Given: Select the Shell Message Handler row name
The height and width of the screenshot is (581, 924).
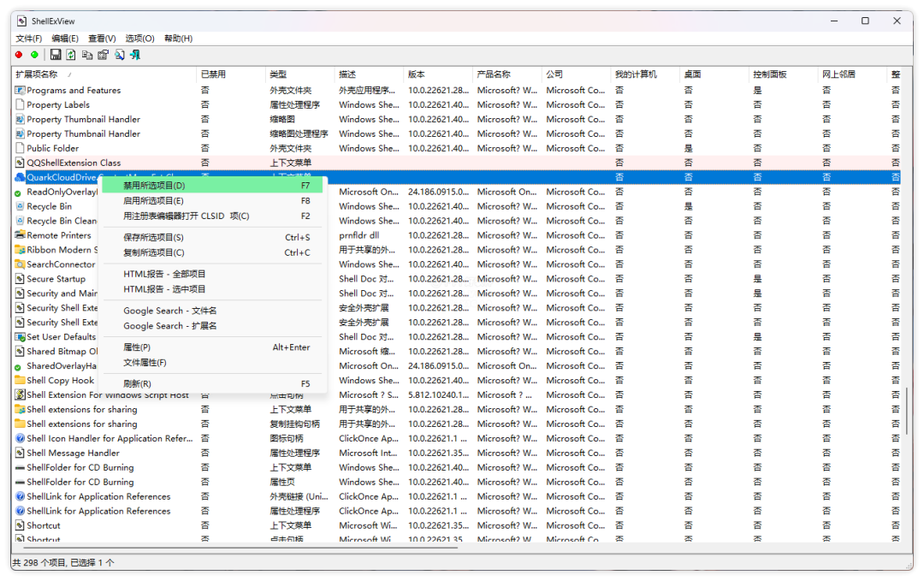Looking at the screenshot, I should click(73, 454).
